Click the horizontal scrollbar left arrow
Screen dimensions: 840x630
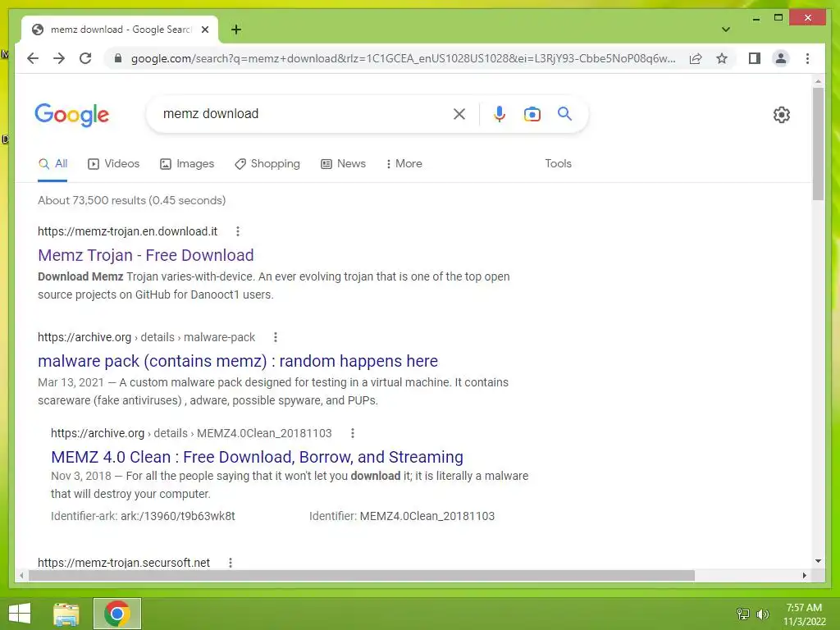21,575
